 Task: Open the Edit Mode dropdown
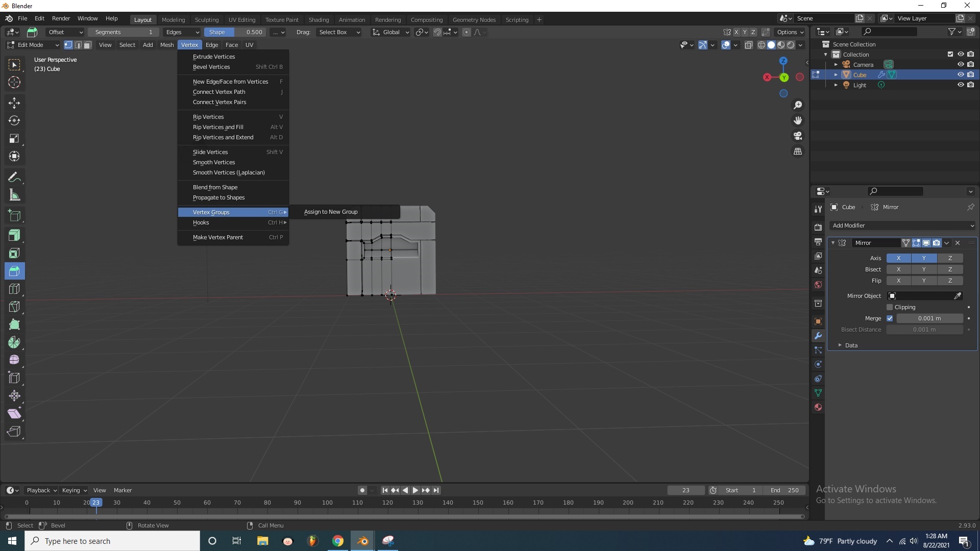pos(33,45)
